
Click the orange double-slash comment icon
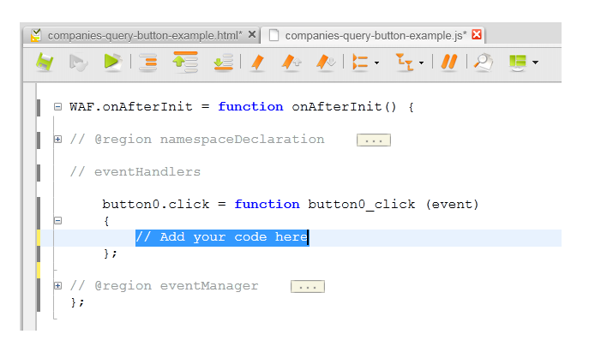click(x=449, y=63)
